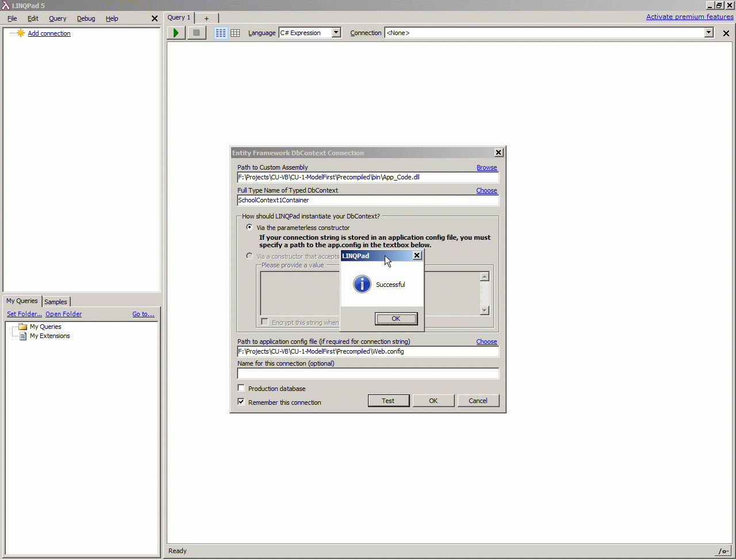Select 'Via the parameterless constructor' option
736x560 pixels.
pyautogui.click(x=250, y=227)
